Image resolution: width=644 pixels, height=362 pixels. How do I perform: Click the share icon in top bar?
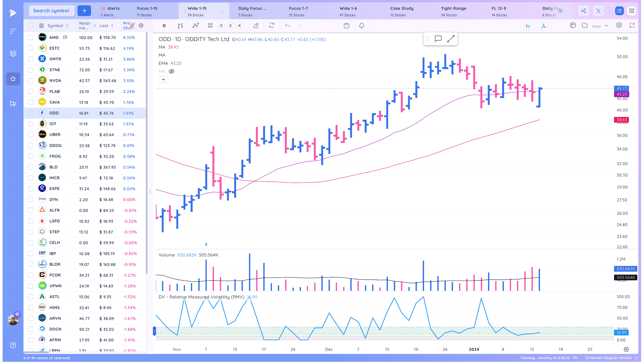click(x=583, y=11)
